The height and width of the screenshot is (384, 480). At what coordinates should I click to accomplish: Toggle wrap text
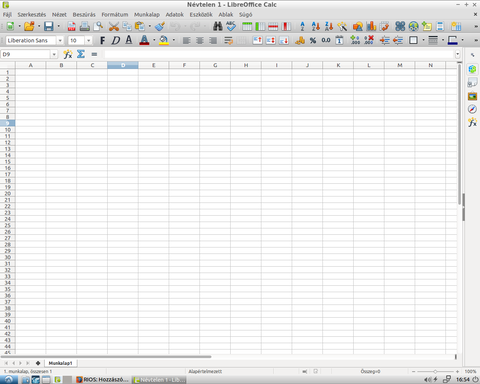(228, 40)
